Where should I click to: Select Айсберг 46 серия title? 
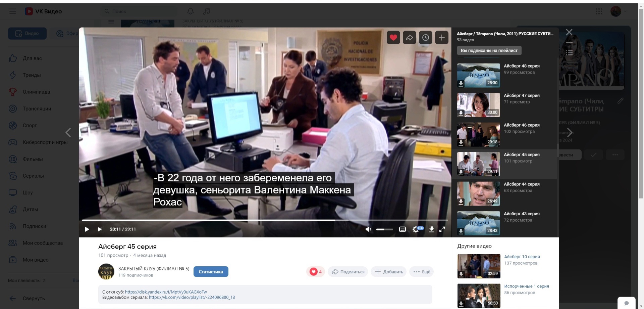pos(522,125)
